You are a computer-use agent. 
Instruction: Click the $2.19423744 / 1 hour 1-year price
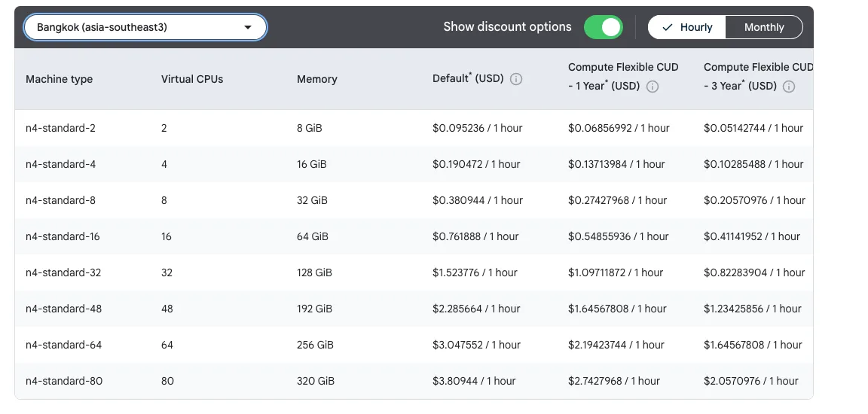coord(617,345)
